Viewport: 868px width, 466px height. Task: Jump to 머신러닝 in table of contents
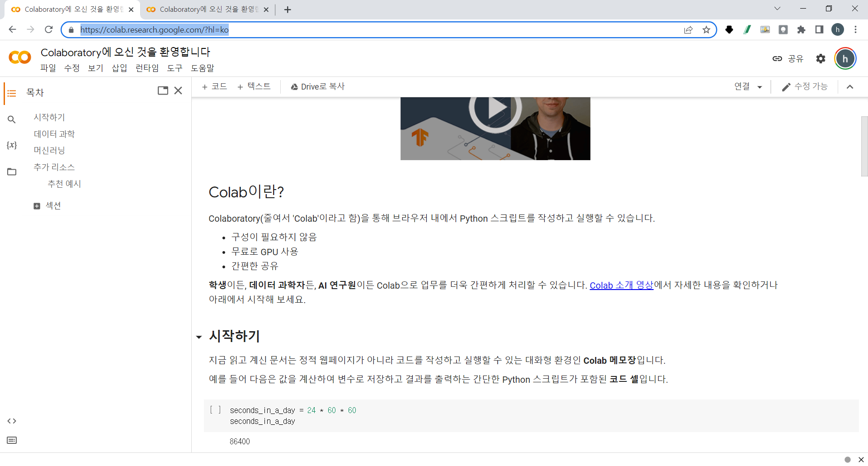click(x=49, y=150)
